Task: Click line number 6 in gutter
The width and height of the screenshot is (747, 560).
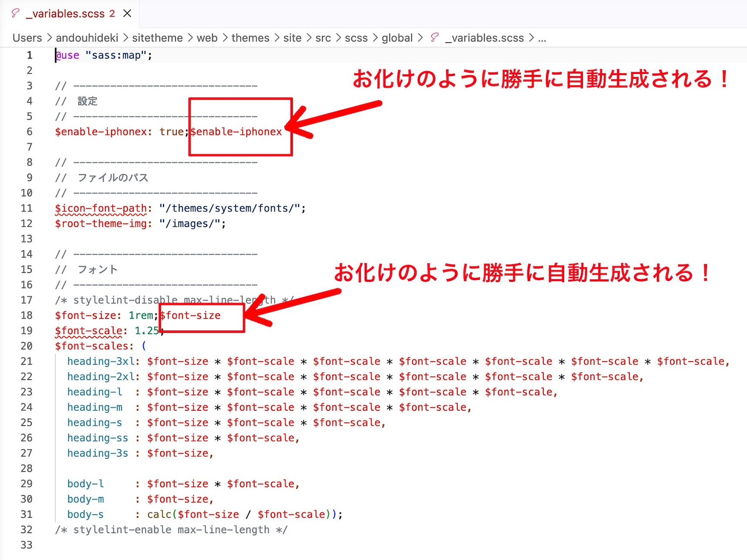Action: [29, 132]
